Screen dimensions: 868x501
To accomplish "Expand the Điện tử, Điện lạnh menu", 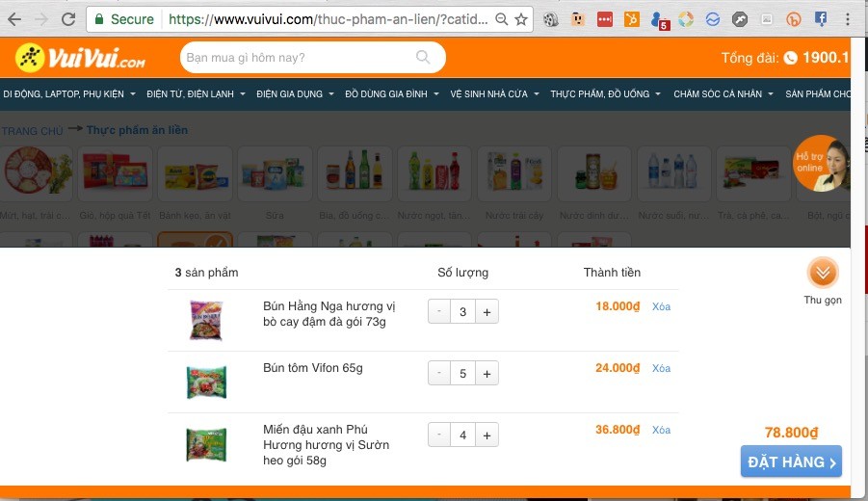I will coord(196,94).
